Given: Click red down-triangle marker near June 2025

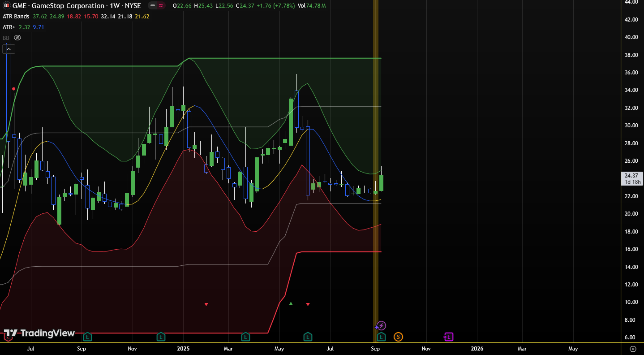Looking at the screenshot, I should 308,304.
